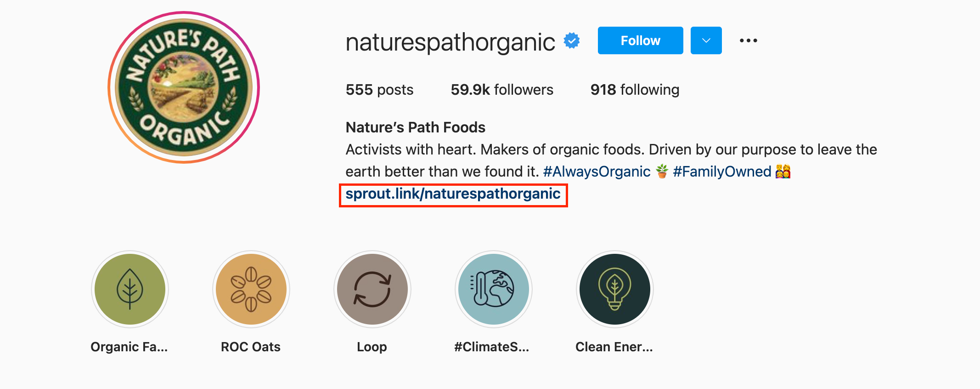Click the naturespathorganic username heading
This screenshot has width=980, height=389.
coord(450,42)
